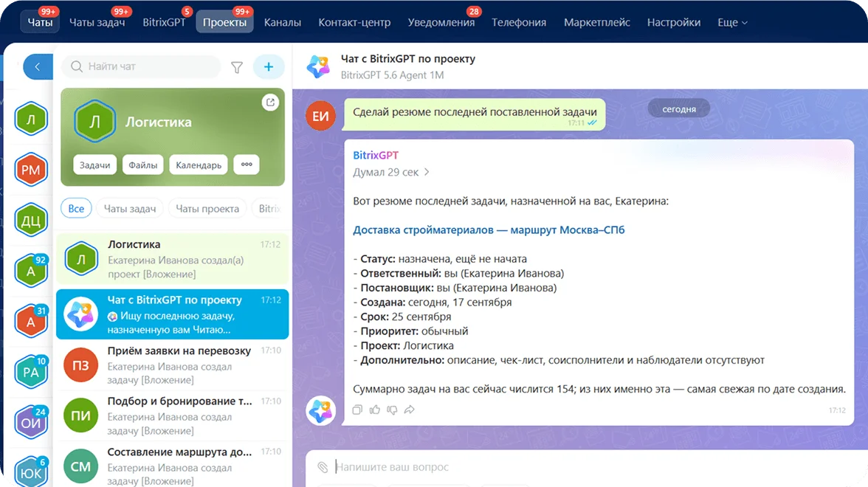
Task: Select the green А project with 92 badge
Action: (31, 271)
